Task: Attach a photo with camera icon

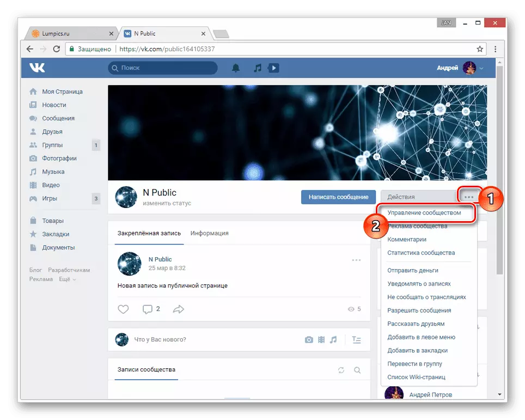Action: pyautogui.click(x=309, y=339)
